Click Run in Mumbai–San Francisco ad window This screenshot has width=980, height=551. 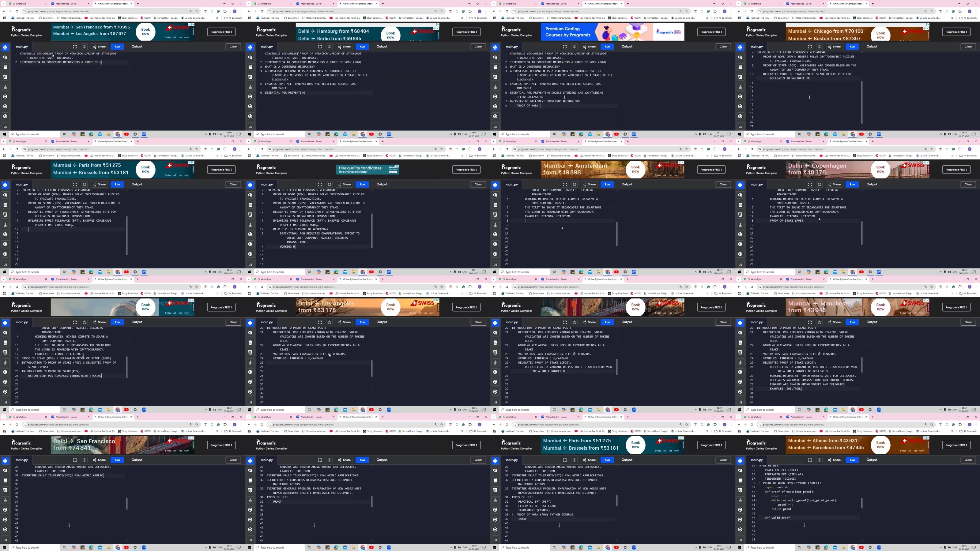pyautogui.click(x=117, y=47)
